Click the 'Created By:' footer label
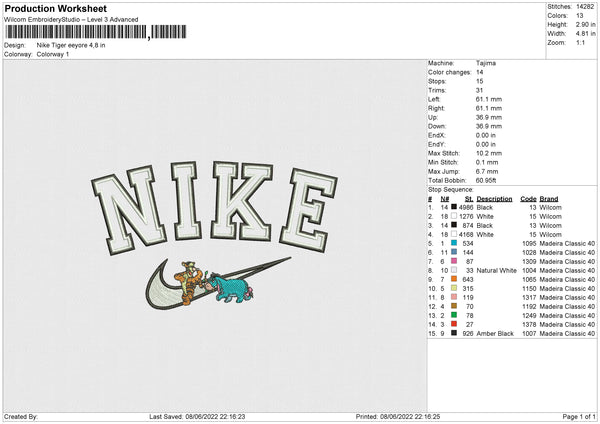 coord(21,417)
